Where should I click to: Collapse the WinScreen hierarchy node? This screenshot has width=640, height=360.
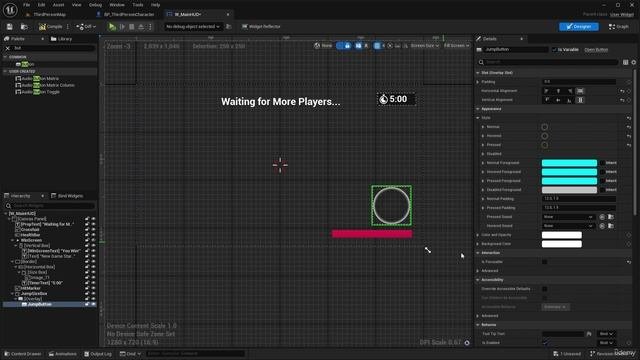[x=13, y=240]
